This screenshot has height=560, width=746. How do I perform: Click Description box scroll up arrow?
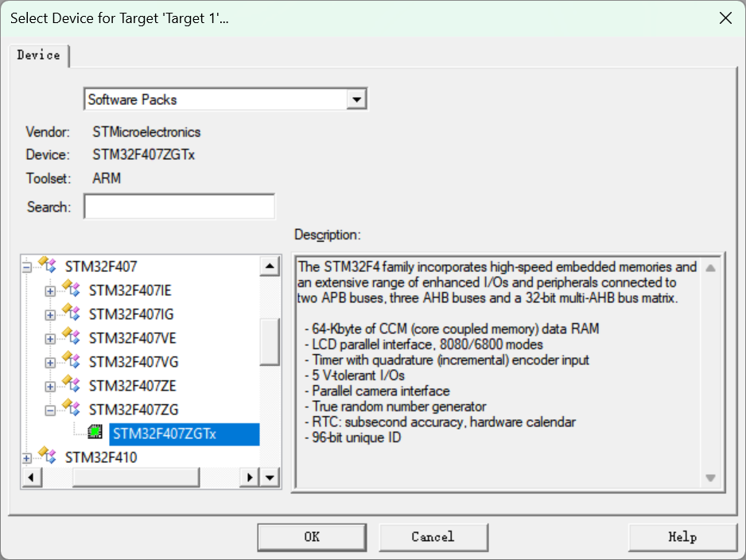pyautogui.click(x=710, y=268)
